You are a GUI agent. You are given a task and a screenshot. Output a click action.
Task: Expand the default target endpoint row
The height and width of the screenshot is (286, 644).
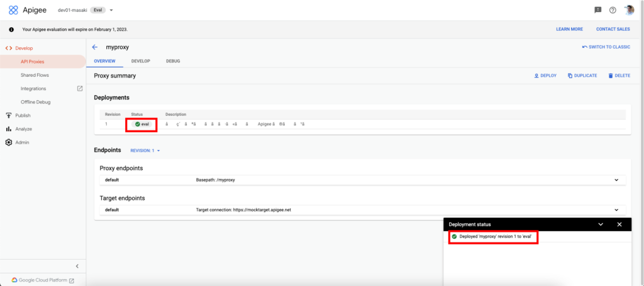click(x=616, y=210)
